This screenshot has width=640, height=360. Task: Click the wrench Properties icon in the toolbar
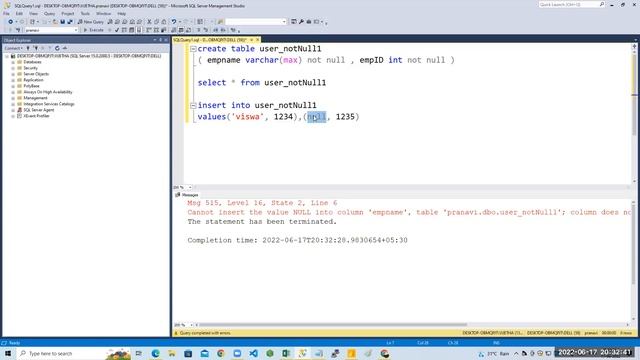[x=301, y=22]
